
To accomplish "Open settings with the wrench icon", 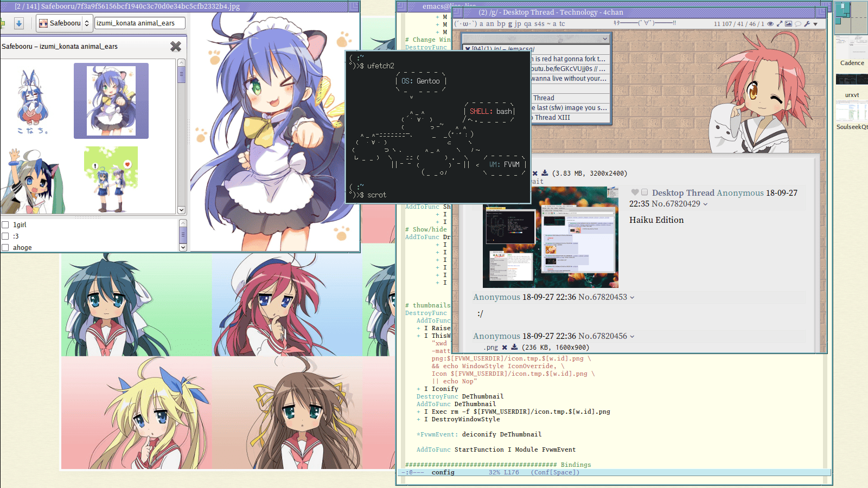I will [807, 24].
